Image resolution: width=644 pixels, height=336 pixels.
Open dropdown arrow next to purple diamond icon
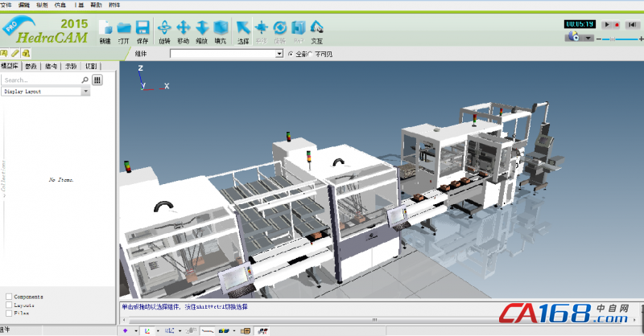pos(136,330)
